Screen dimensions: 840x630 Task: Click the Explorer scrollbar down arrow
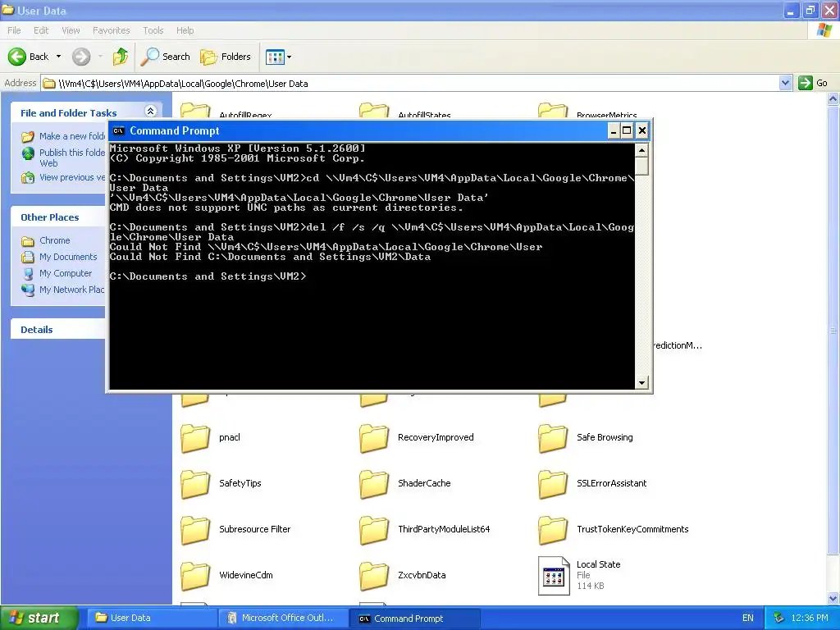[x=833, y=598]
